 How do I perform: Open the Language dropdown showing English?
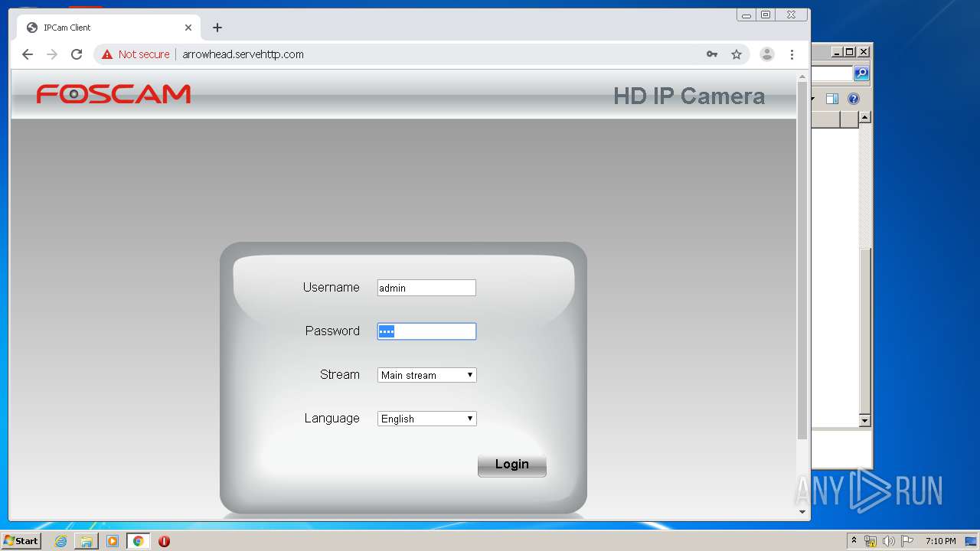coord(427,419)
